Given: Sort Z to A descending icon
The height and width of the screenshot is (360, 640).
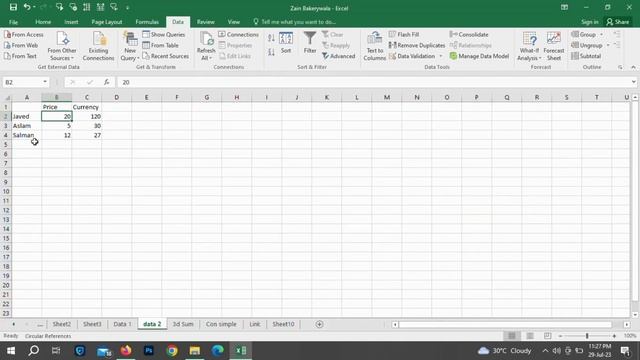Looking at the screenshot, I should [x=271, y=52].
